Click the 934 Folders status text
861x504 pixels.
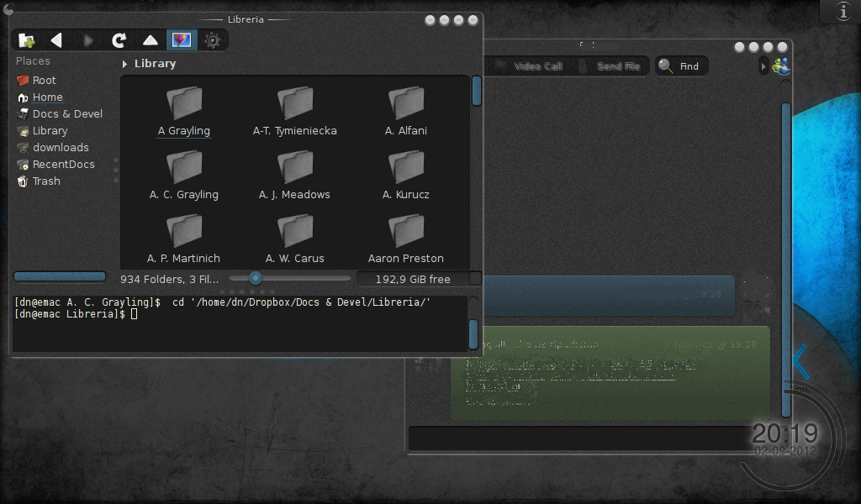coord(170,279)
